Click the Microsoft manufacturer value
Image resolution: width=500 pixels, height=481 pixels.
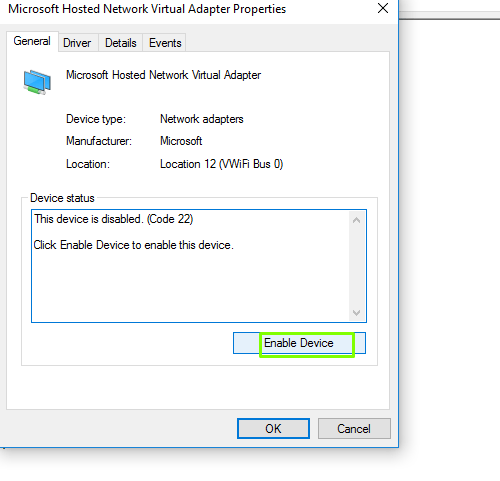[x=181, y=141]
